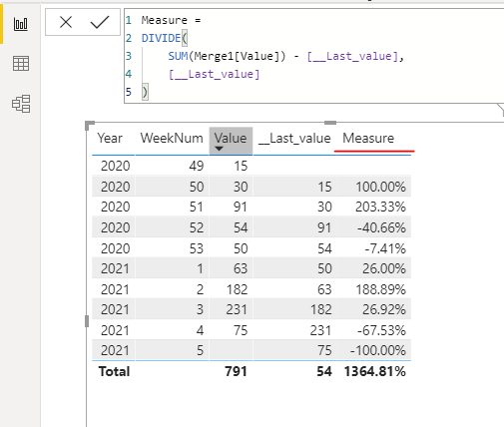Select the total 1364.81% cell
This screenshot has height=427, width=504.
click(x=374, y=371)
